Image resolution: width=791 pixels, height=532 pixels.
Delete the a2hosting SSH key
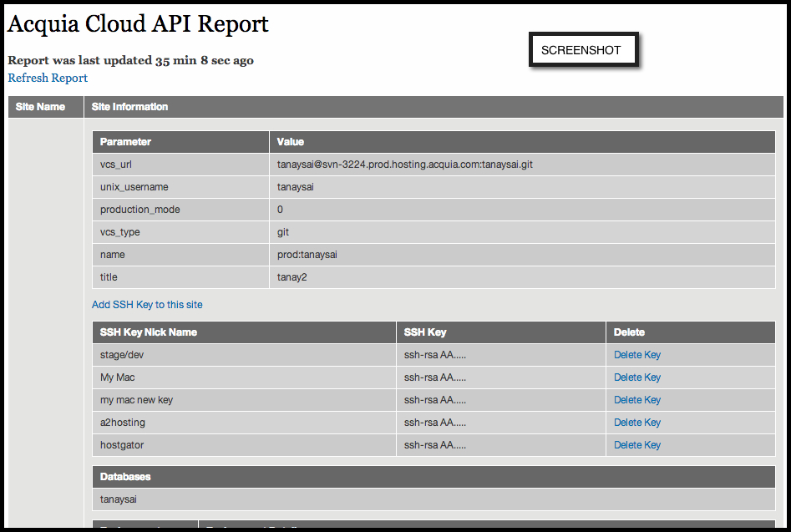tap(636, 423)
